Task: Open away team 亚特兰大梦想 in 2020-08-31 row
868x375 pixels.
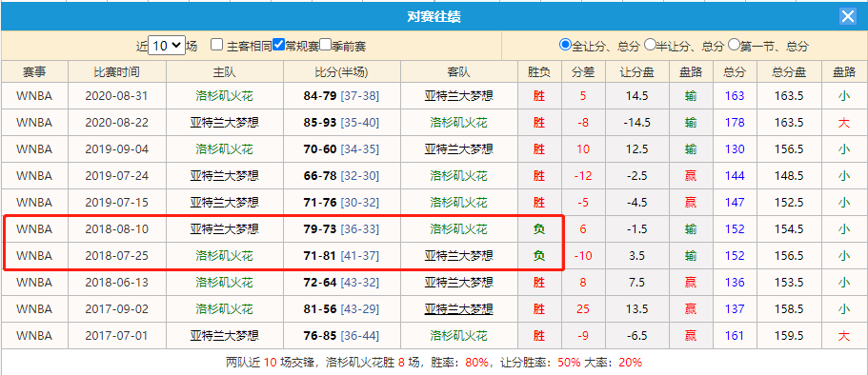Action: (x=459, y=96)
